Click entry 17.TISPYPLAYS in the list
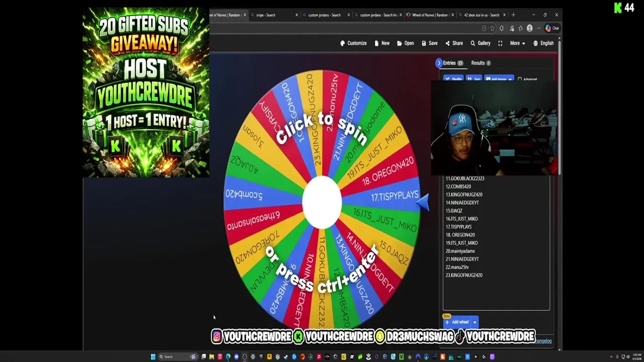Image resolution: width=644 pixels, height=362 pixels. [458, 227]
